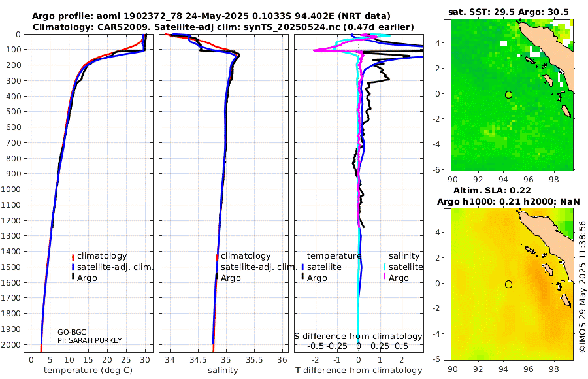Click 'satellite' entry under salinity difference legend
This screenshot has width=588, height=379.
tap(406, 267)
